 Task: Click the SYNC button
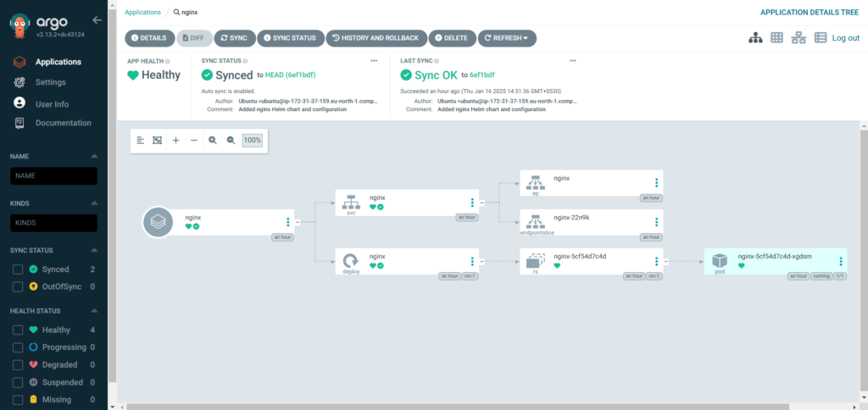coord(235,38)
